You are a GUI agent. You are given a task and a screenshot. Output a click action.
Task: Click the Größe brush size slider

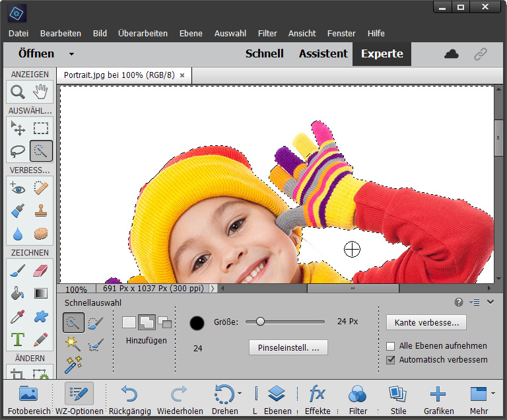click(285, 322)
